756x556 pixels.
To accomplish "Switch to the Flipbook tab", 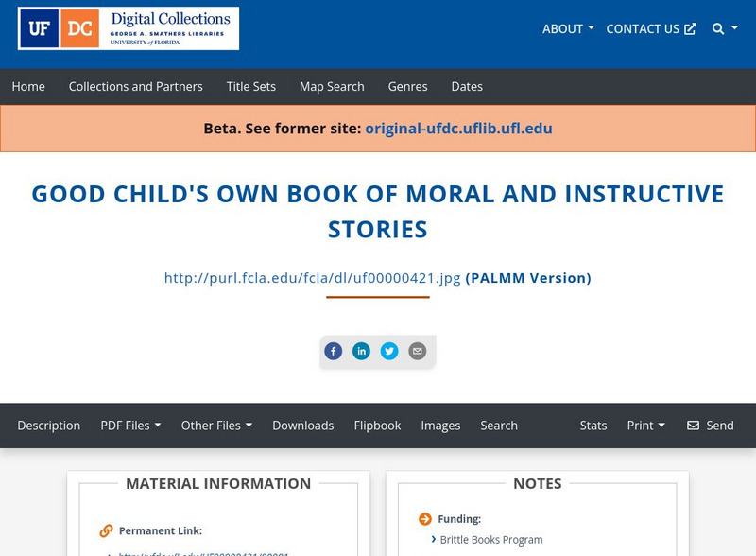I will pyautogui.click(x=377, y=426).
